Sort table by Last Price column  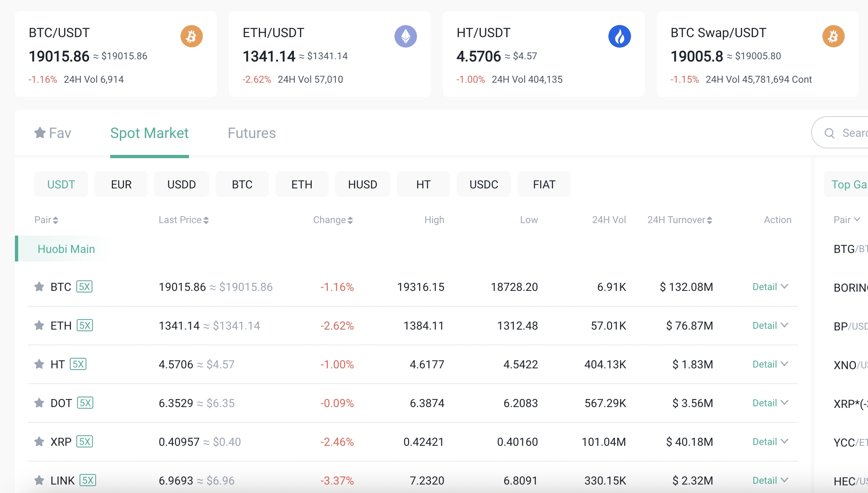[x=184, y=220]
